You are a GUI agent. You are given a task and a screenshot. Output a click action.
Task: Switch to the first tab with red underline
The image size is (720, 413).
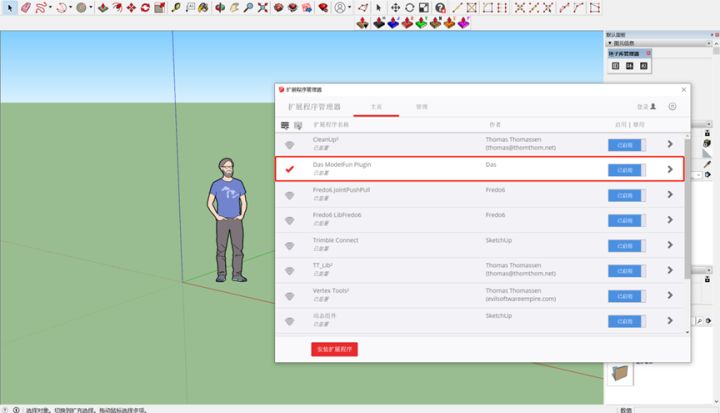coord(376,107)
